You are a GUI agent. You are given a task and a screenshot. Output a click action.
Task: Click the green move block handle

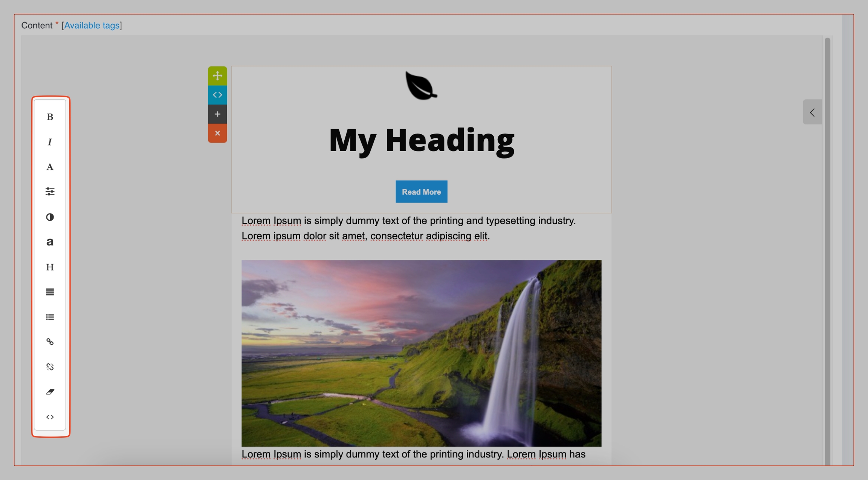pyautogui.click(x=217, y=76)
